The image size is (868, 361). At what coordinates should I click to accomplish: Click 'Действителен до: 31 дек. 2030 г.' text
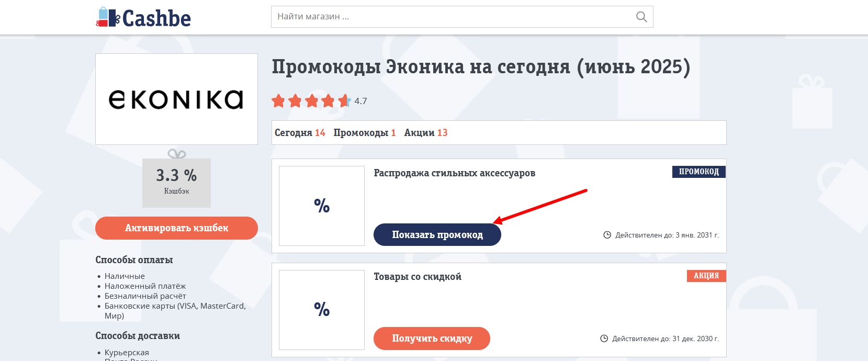coord(666,339)
